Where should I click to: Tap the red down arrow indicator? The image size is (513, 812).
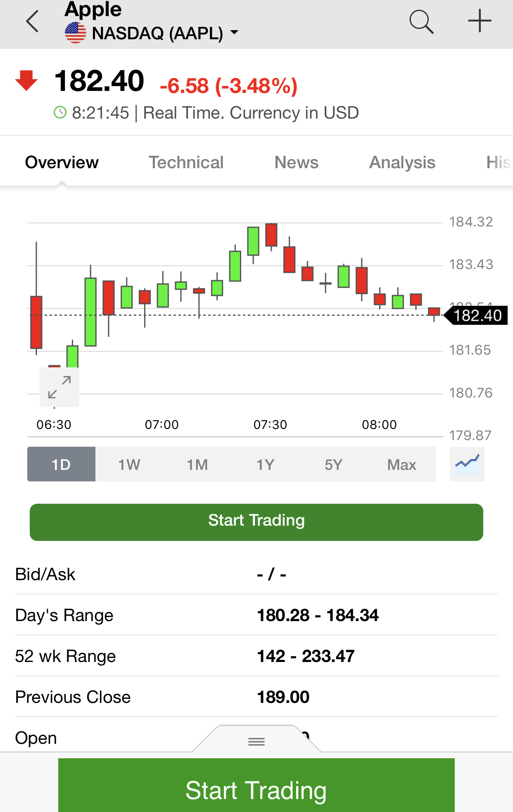point(26,81)
